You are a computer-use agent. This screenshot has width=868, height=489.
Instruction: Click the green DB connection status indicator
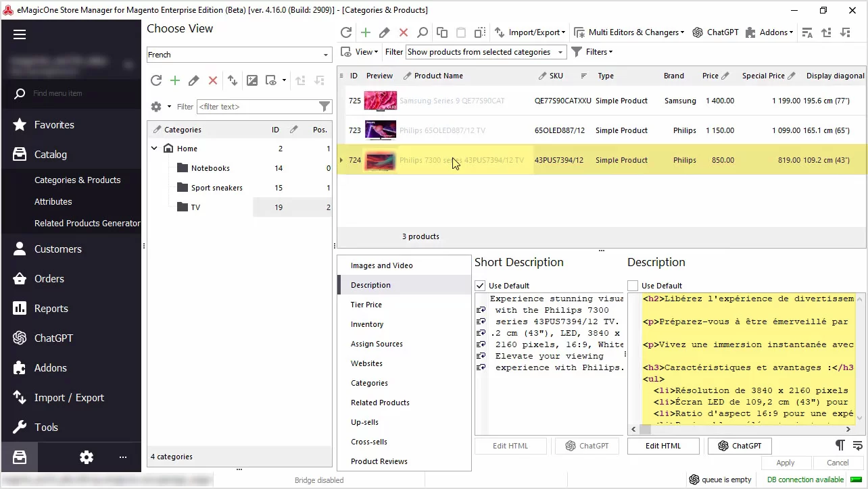(x=856, y=480)
